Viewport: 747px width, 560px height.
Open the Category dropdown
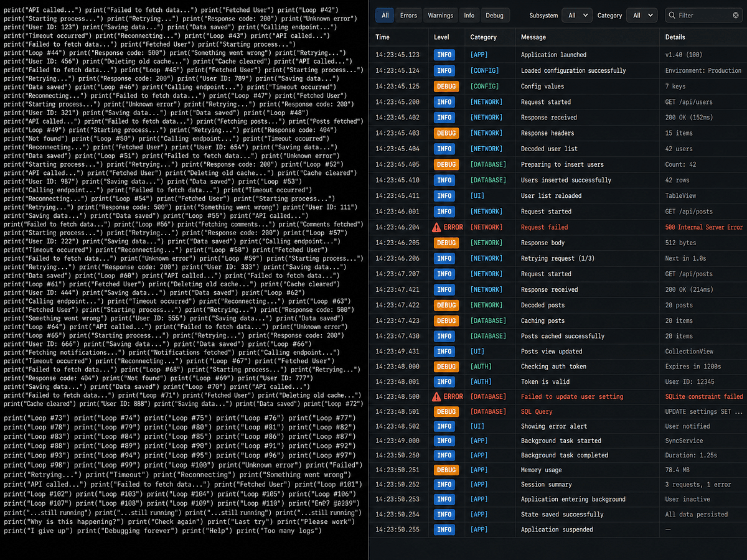pyautogui.click(x=642, y=15)
